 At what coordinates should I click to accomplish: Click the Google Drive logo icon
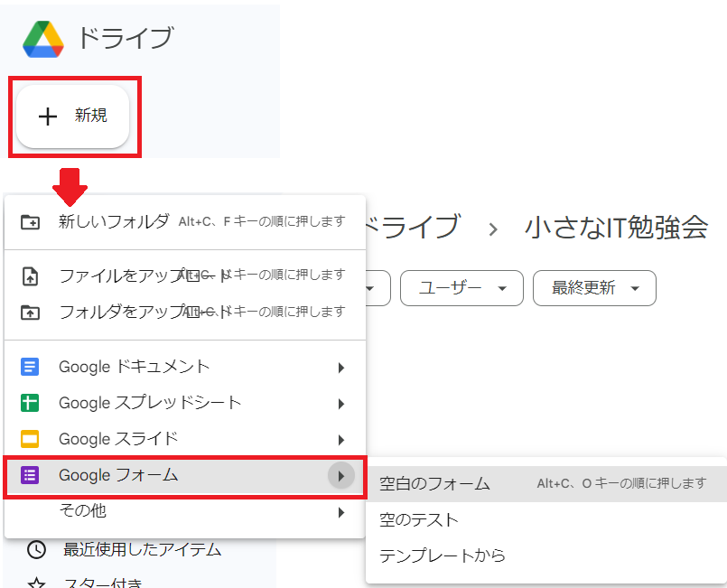pos(43,38)
